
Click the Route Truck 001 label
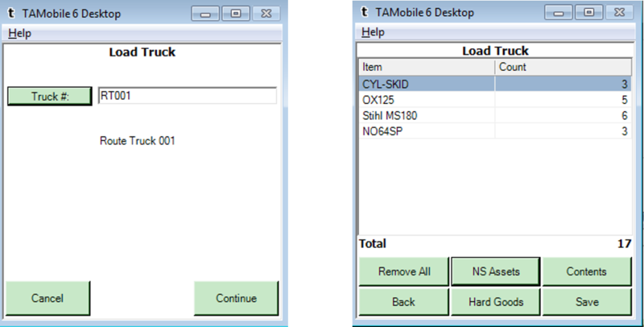click(137, 141)
